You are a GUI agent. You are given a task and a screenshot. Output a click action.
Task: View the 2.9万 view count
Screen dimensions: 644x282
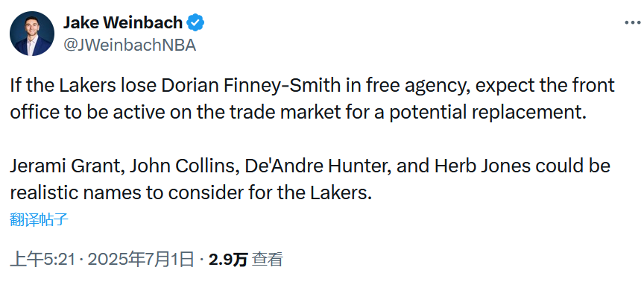[228, 260]
